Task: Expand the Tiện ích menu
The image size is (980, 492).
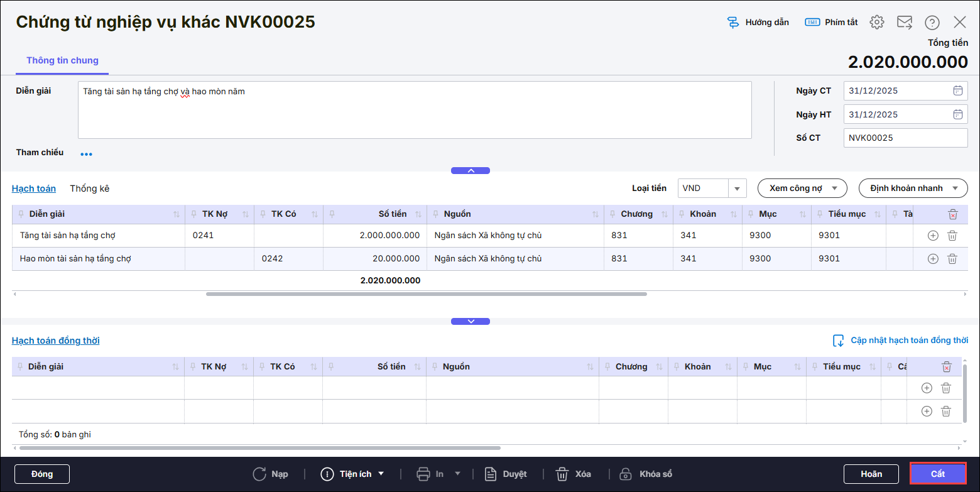Action: click(x=352, y=474)
